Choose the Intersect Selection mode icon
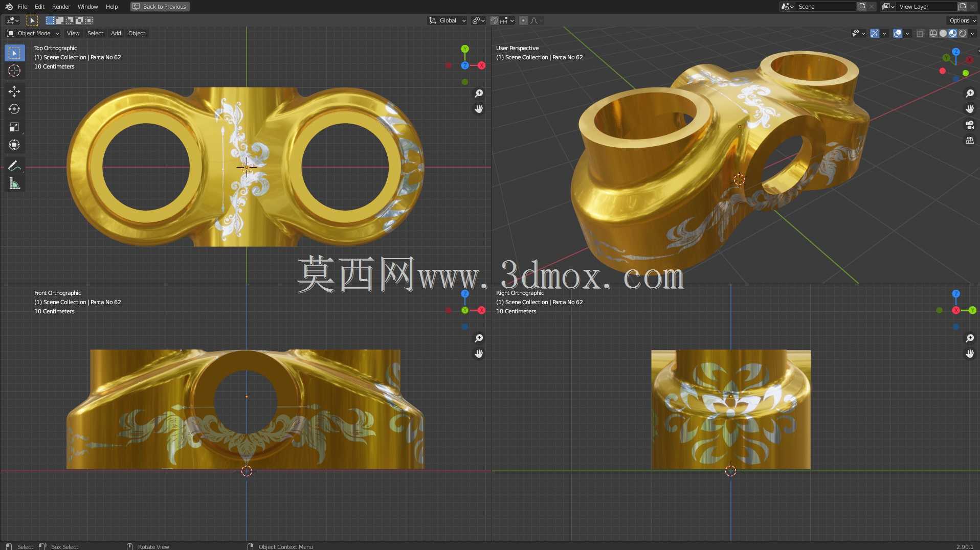Image resolution: width=980 pixels, height=550 pixels. pyautogui.click(x=89, y=20)
